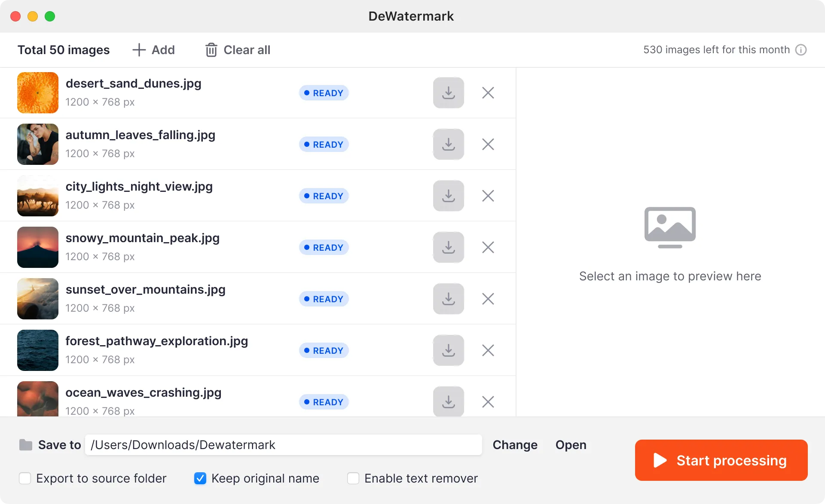The width and height of the screenshot is (825, 504).
Task: Download sunset_over_mountains.jpg result
Action: 448,299
